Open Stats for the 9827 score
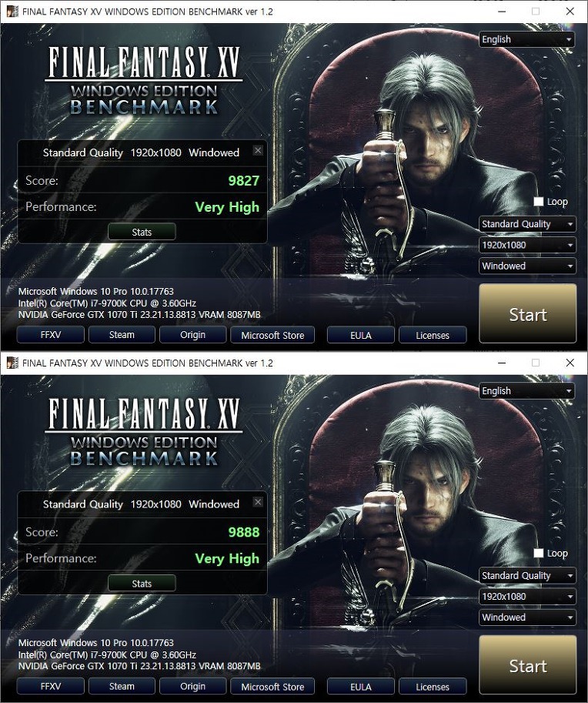 point(142,233)
